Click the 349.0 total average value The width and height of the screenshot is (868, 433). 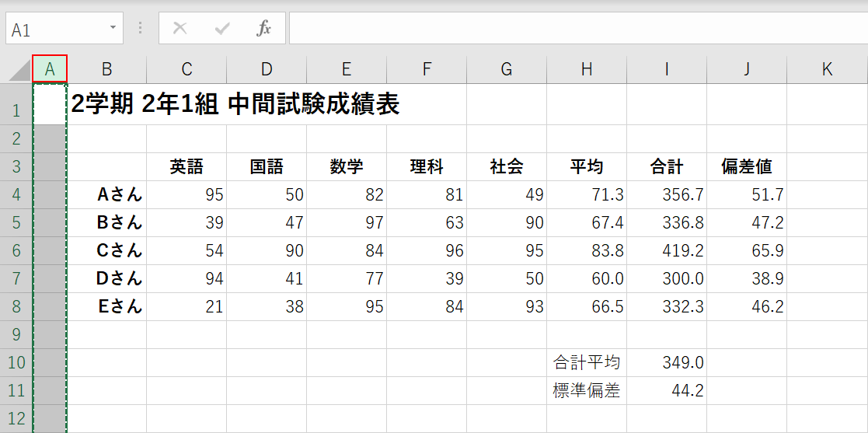click(x=667, y=363)
